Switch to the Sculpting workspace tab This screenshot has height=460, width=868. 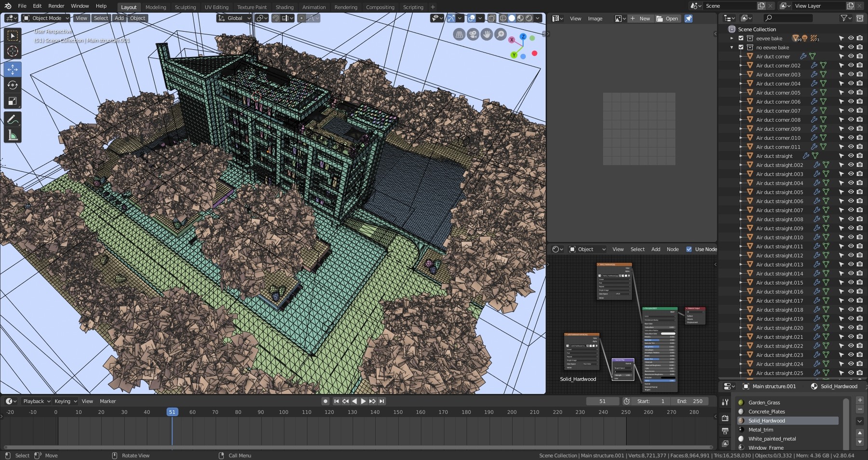coord(185,7)
